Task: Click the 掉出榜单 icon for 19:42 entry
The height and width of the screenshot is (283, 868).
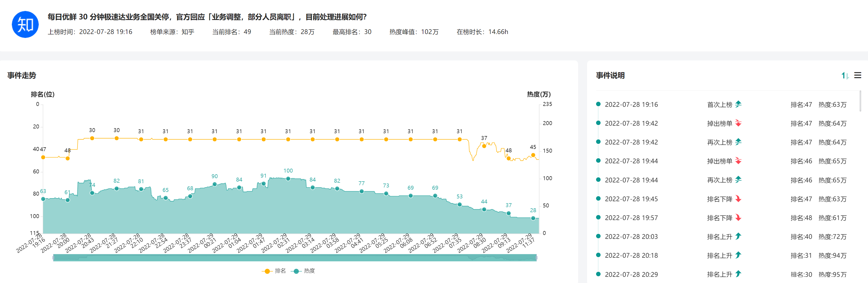Action: [x=738, y=123]
